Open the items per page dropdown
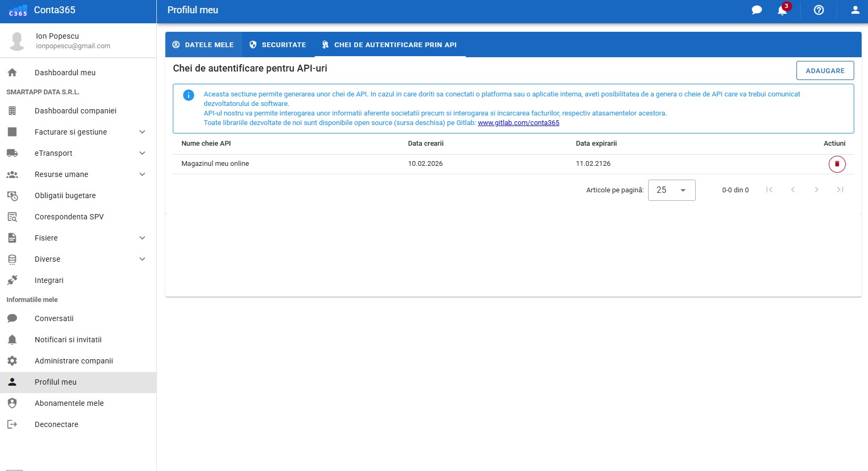 tap(671, 190)
